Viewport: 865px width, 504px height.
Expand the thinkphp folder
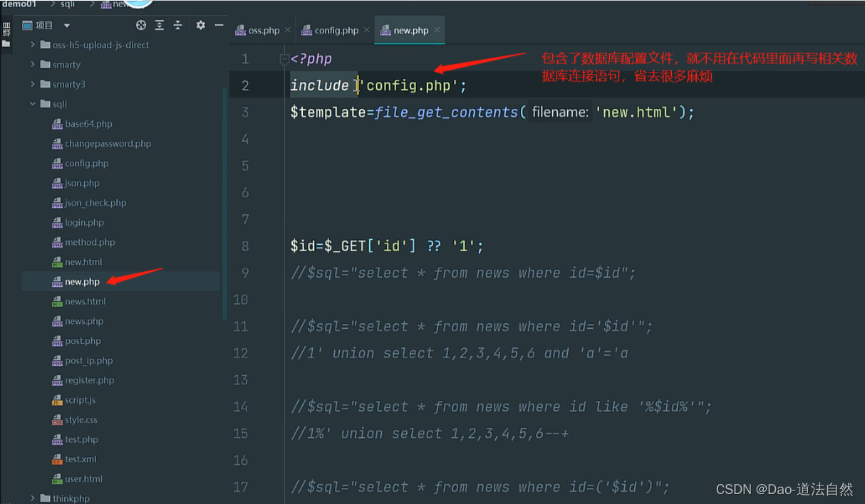(31, 498)
